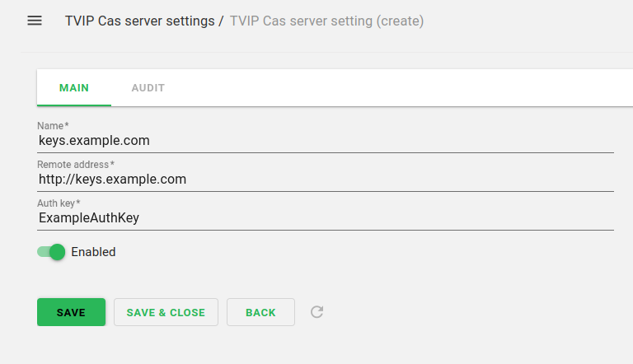Click the SAVE & CLOSE button
The width and height of the screenshot is (633, 364).
pyautogui.click(x=166, y=312)
